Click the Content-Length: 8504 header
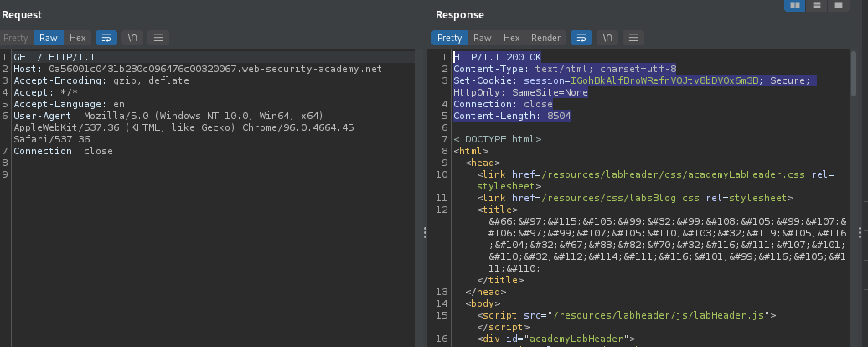Screen dimensions: 868x347 pos(512,116)
